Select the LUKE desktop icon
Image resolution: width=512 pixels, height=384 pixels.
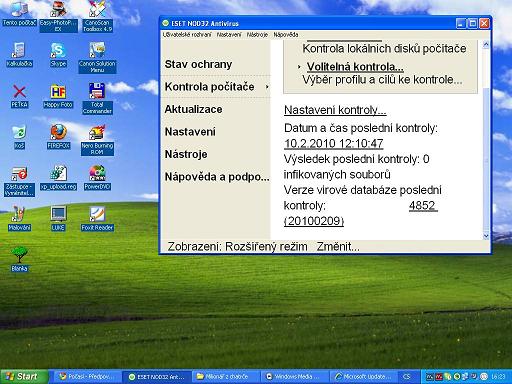point(58,219)
